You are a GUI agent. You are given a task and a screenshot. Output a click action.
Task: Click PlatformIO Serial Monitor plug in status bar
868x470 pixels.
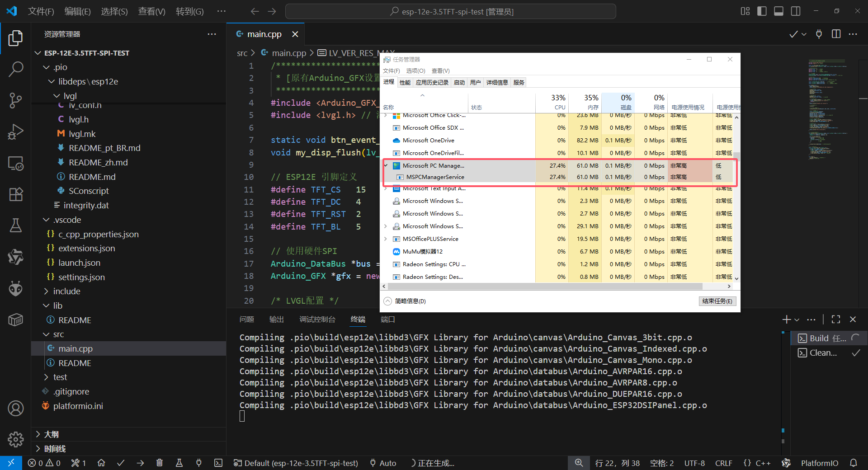[x=198, y=463]
